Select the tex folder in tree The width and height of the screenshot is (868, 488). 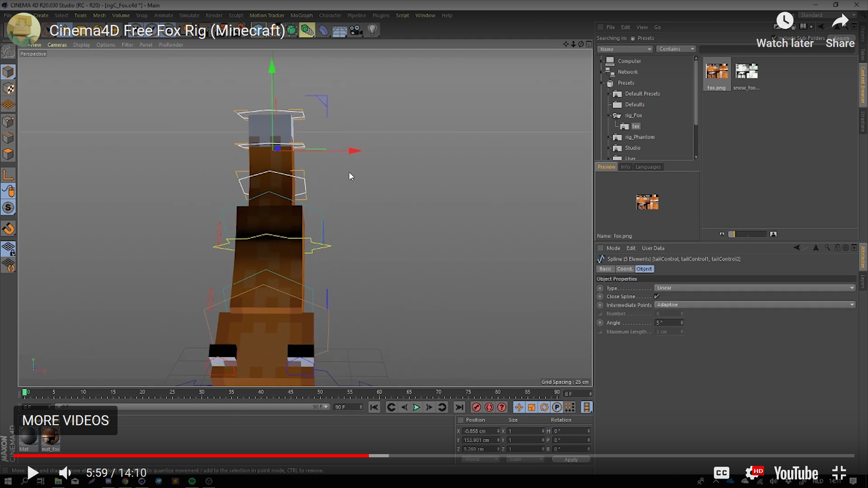(635, 127)
